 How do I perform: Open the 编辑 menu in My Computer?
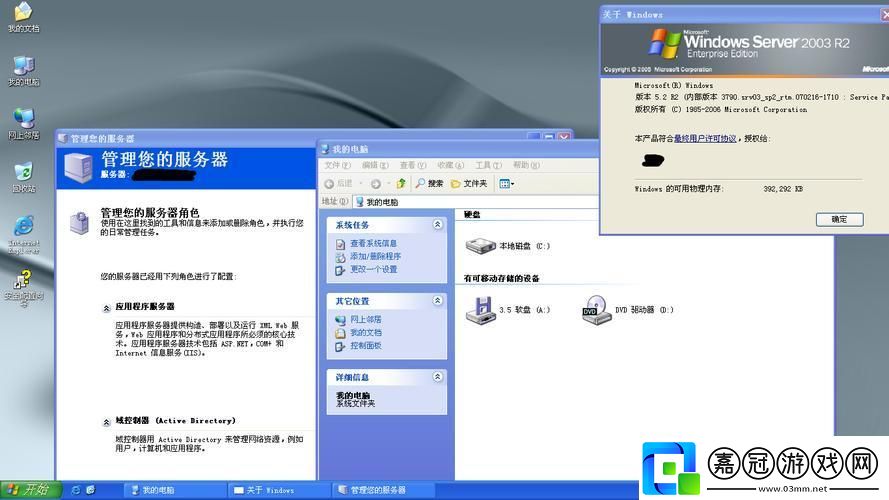(375, 165)
